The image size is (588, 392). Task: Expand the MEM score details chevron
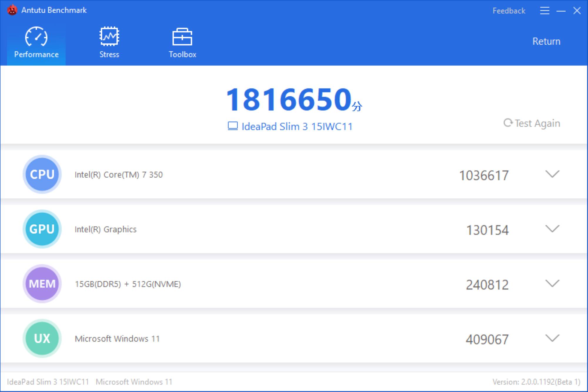552,283
